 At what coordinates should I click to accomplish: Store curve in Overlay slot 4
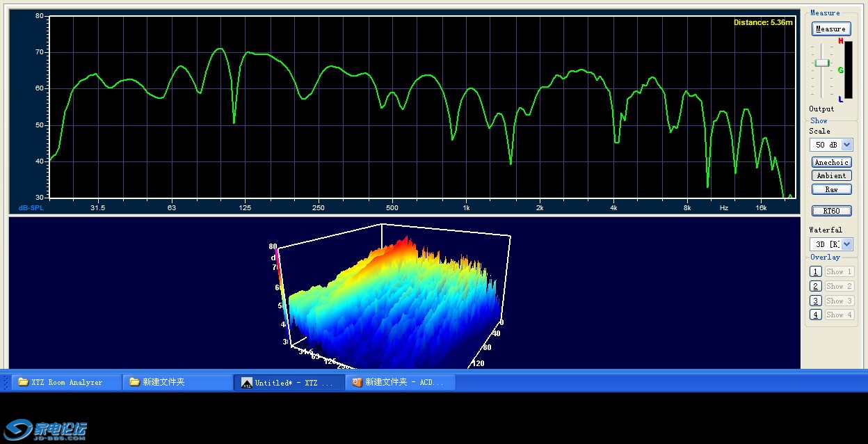point(816,315)
